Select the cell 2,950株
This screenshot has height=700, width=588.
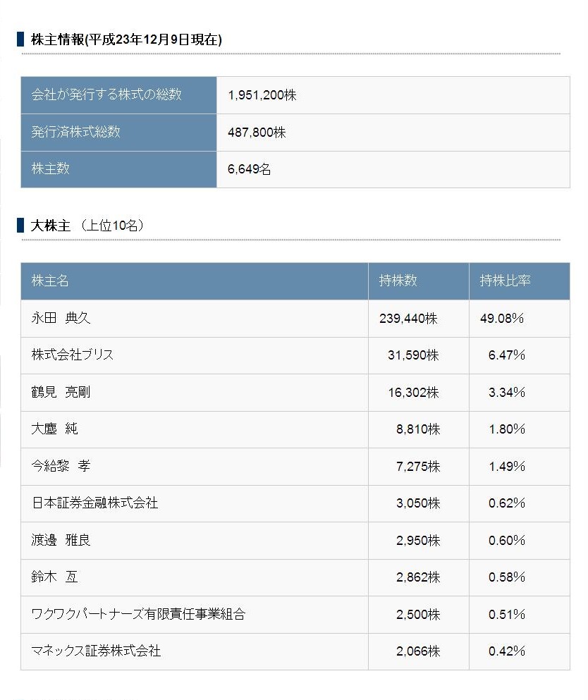pyautogui.click(x=418, y=541)
